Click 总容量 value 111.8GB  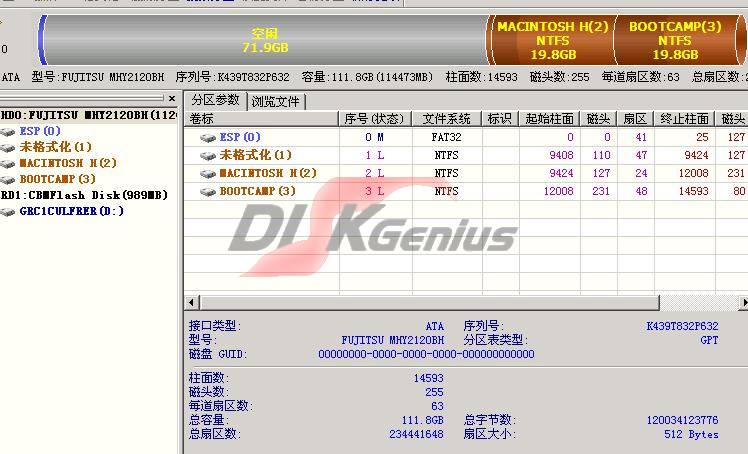[x=422, y=420]
